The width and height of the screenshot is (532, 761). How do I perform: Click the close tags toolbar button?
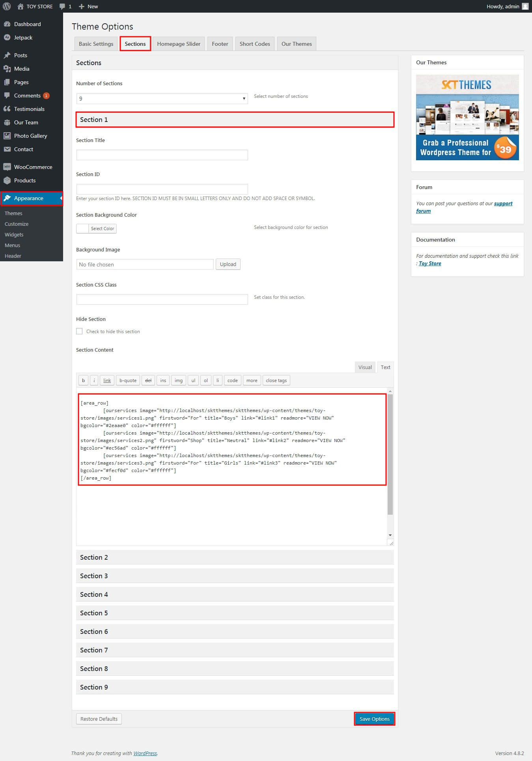[x=276, y=380]
